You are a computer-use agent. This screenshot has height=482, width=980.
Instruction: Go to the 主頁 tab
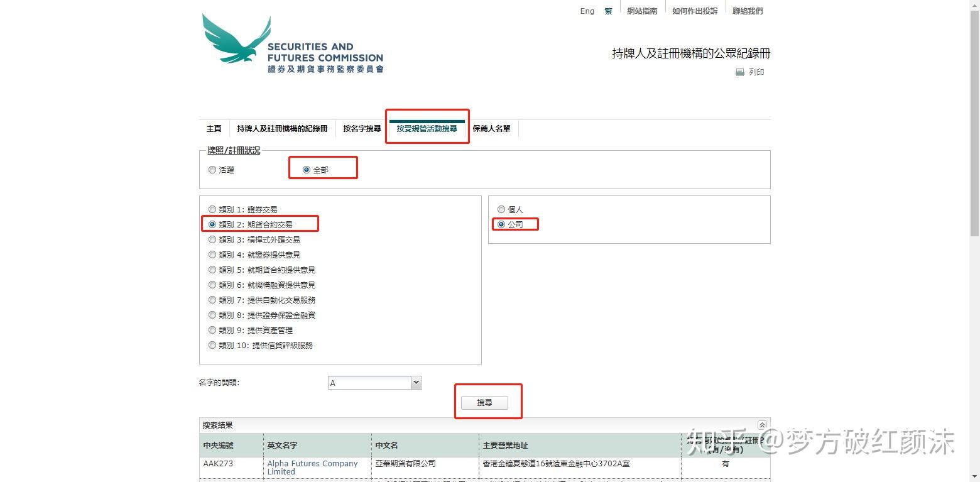tap(214, 129)
